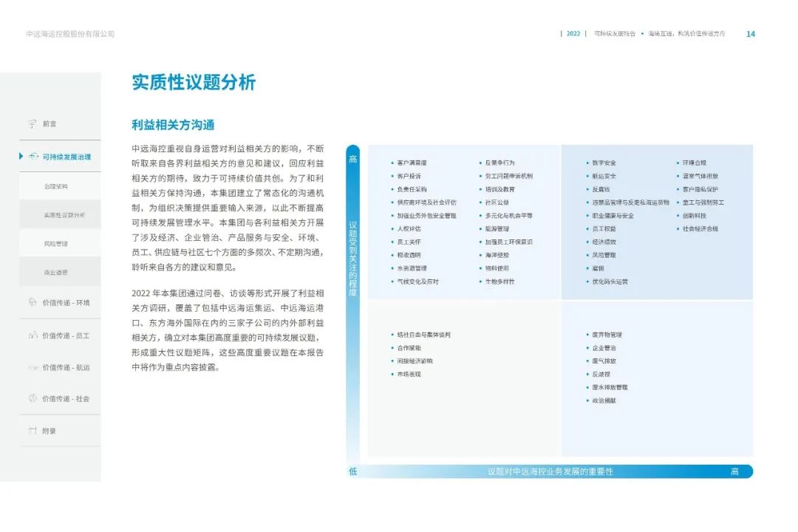Click the 员工关怀 matrix item
The height and width of the screenshot is (532, 798).
click(x=409, y=242)
